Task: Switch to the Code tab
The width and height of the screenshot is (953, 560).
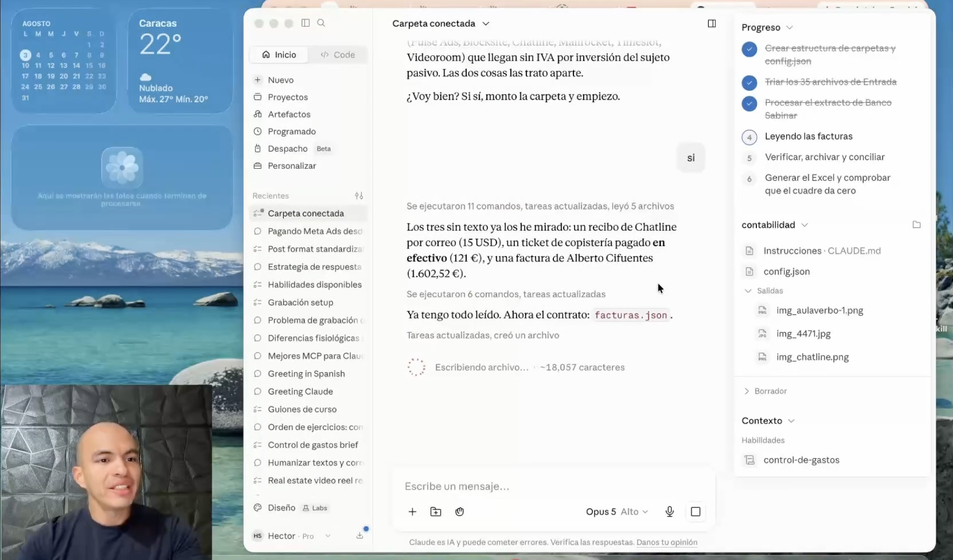Action: tap(338, 55)
